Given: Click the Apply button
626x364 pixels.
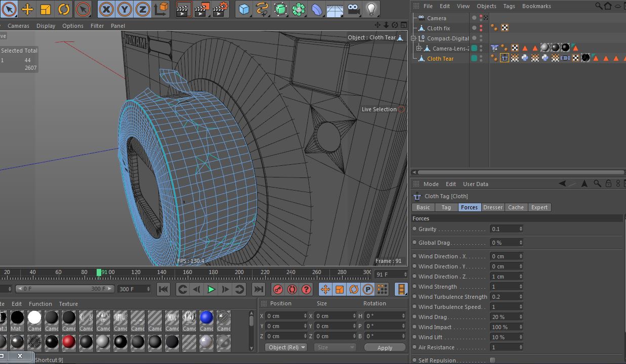Looking at the screenshot, I should click(x=385, y=347).
